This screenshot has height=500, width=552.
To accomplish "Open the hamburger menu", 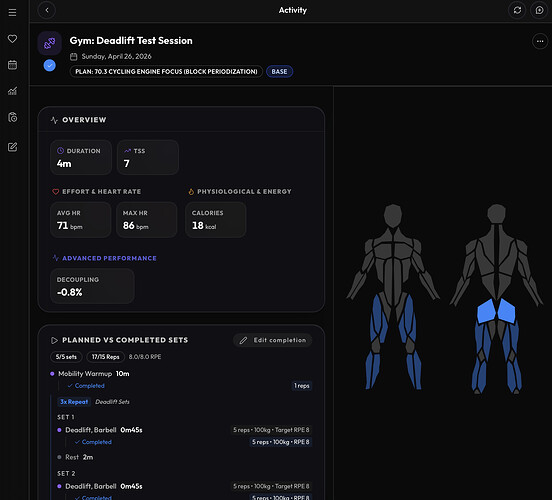I will pyautogui.click(x=12, y=13).
